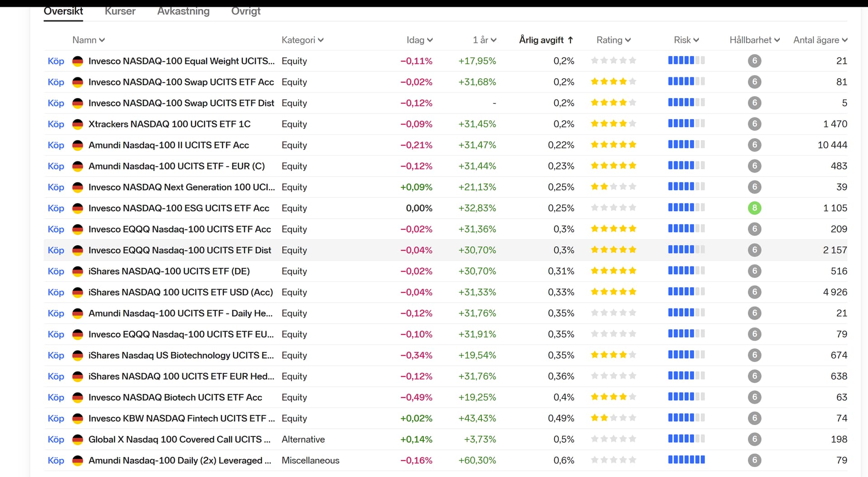Viewport: 868px width, 477px height.
Task: Click Köp for Invesco EQQQ Nasdaq-100 Dist
Action: [x=56, y=250]
